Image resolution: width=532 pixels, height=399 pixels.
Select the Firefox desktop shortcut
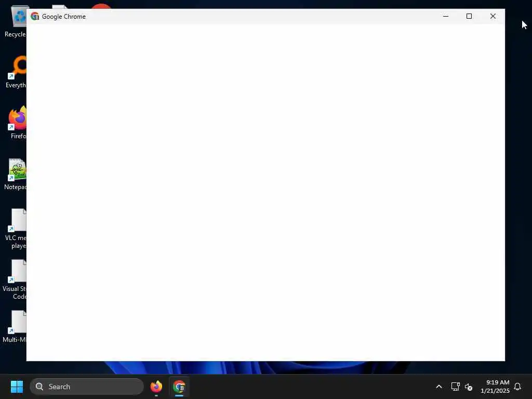click(18, 123)
